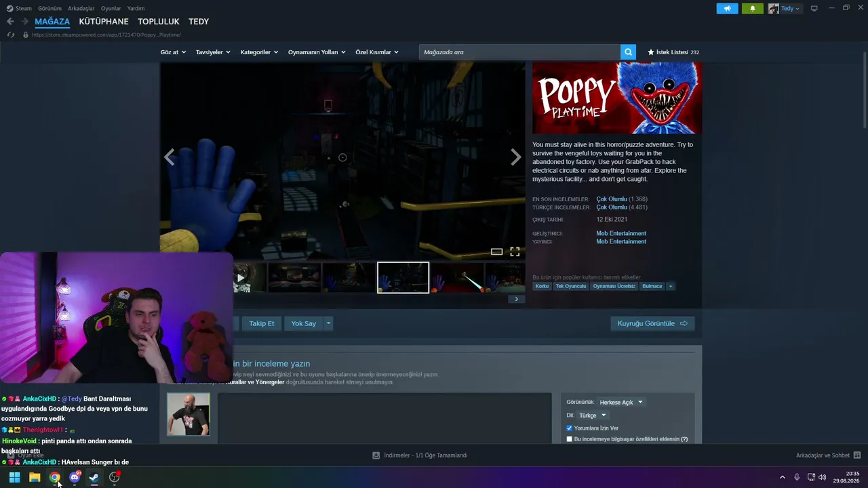
Task: Enable the 'bilgisayar özellikleri eklensin' checkbox
Action: click(x=570, y=439)
